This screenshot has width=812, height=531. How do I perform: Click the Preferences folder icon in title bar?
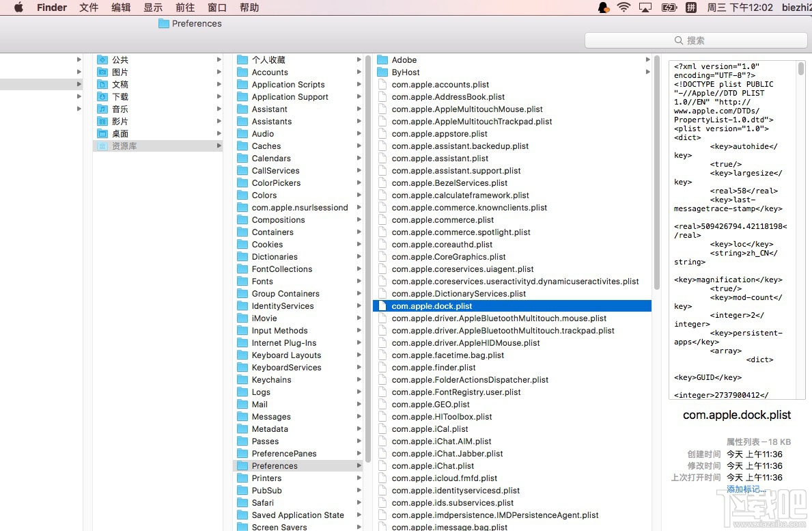(164, 23)
